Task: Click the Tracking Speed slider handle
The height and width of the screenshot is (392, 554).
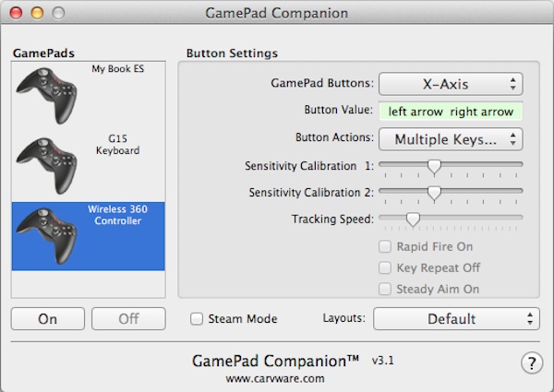Action: pyautogui.click(x=413, y=220)
